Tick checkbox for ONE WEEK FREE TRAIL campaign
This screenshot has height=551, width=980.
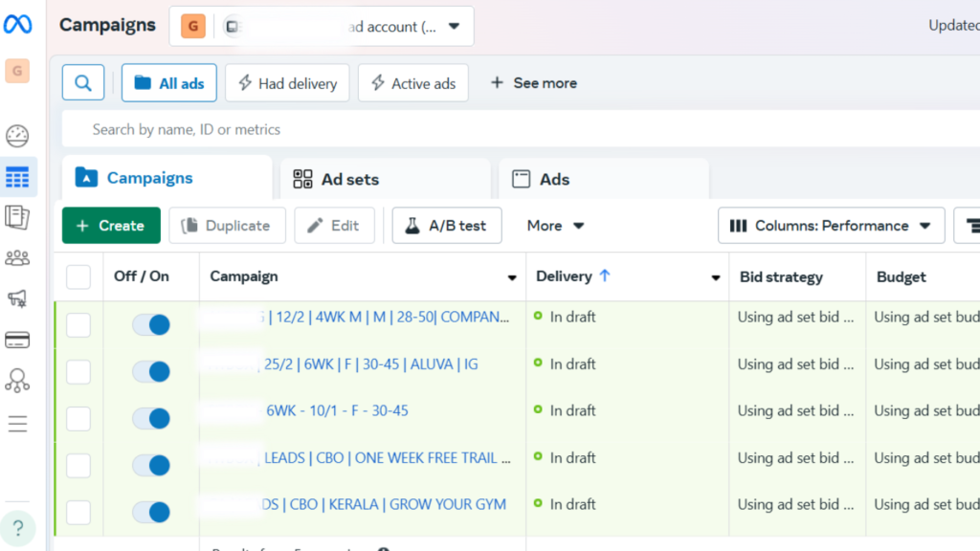78,466
